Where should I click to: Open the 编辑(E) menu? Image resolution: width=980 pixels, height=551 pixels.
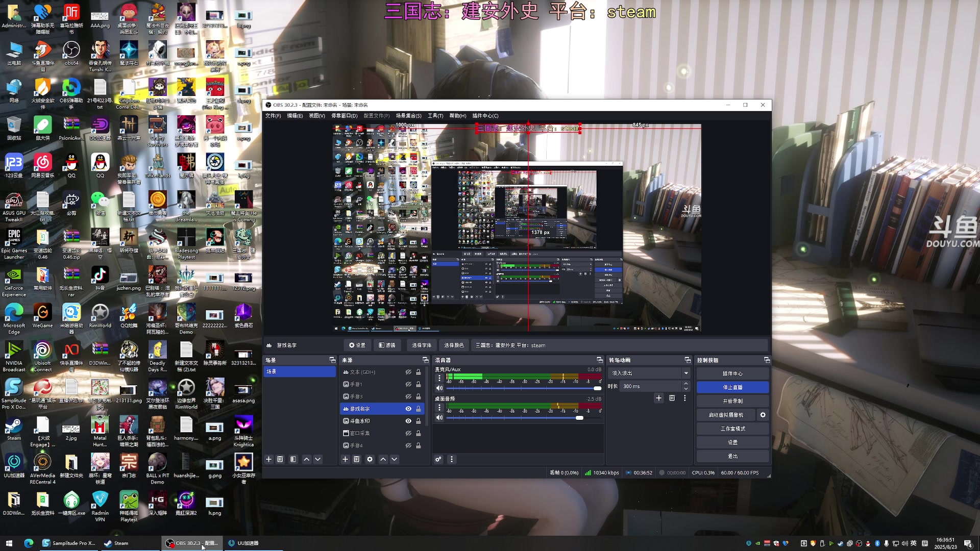click(295, 116)
